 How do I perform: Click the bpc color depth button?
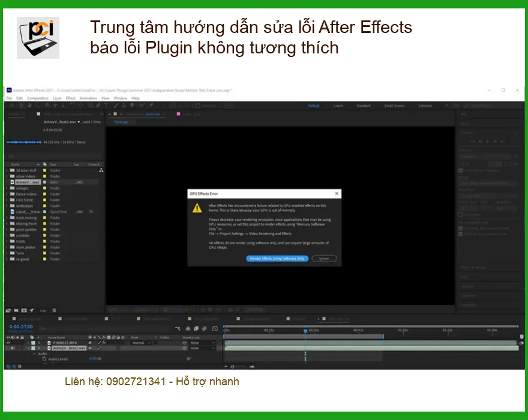(x=43, y=311)
